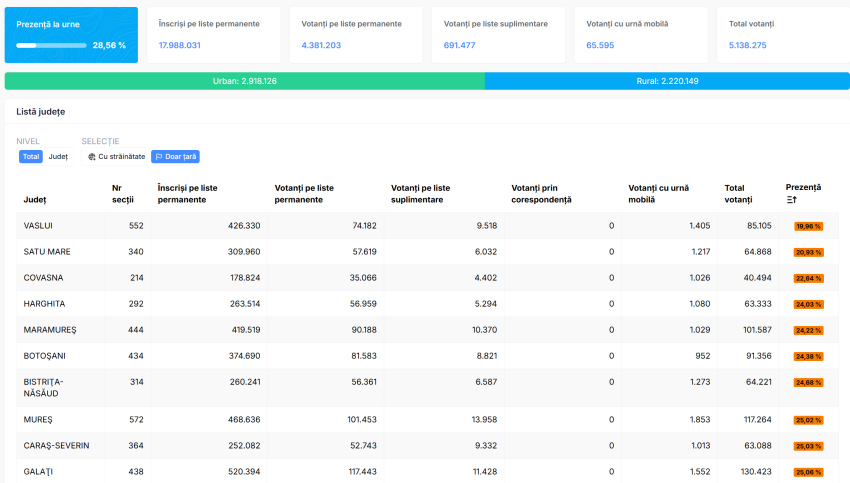Select the Total level toggle
Viewport: 850px width, 483px height.
pos(31,157)
